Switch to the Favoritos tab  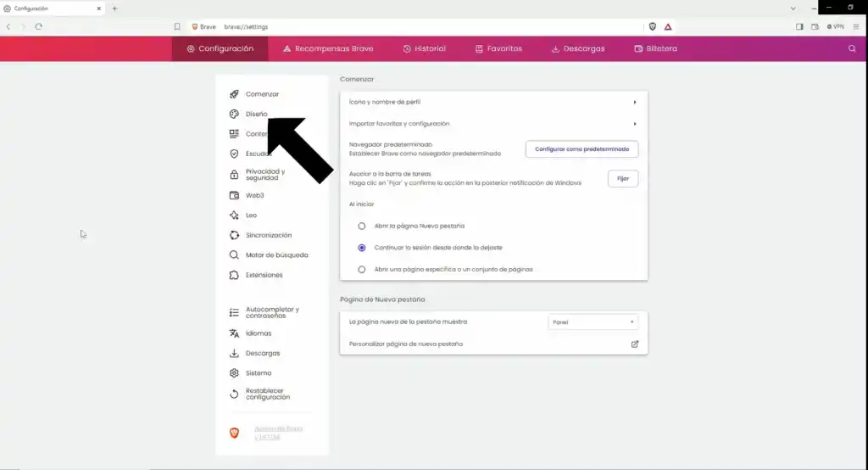(x=498, y=48)
